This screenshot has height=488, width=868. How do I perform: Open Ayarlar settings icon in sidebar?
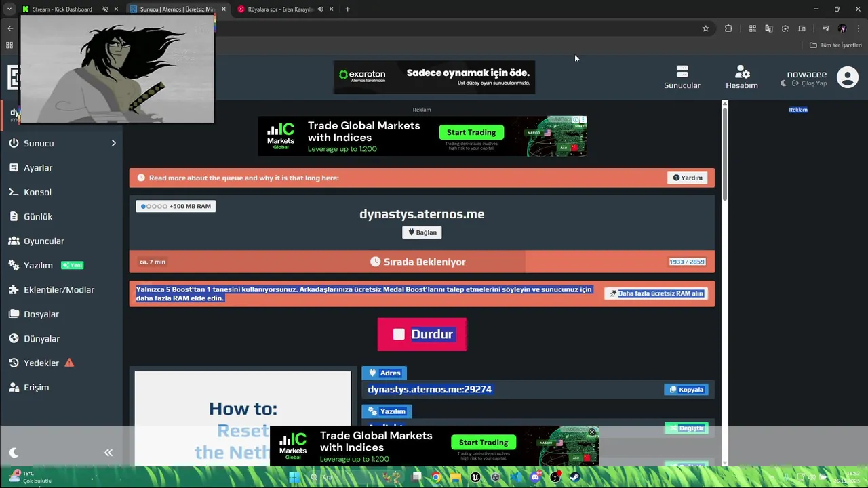click(14, 167)
